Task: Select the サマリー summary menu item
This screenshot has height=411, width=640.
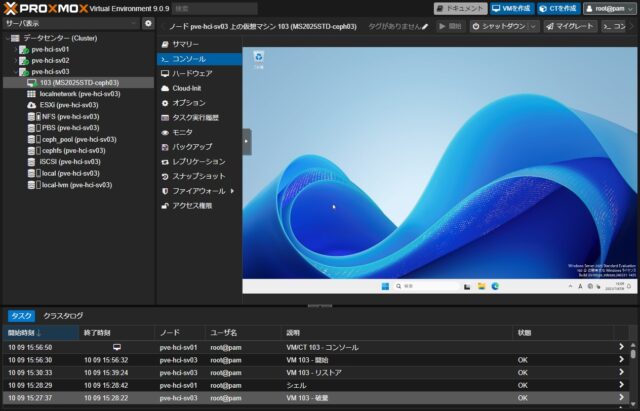Action: (x=185, y=45)
